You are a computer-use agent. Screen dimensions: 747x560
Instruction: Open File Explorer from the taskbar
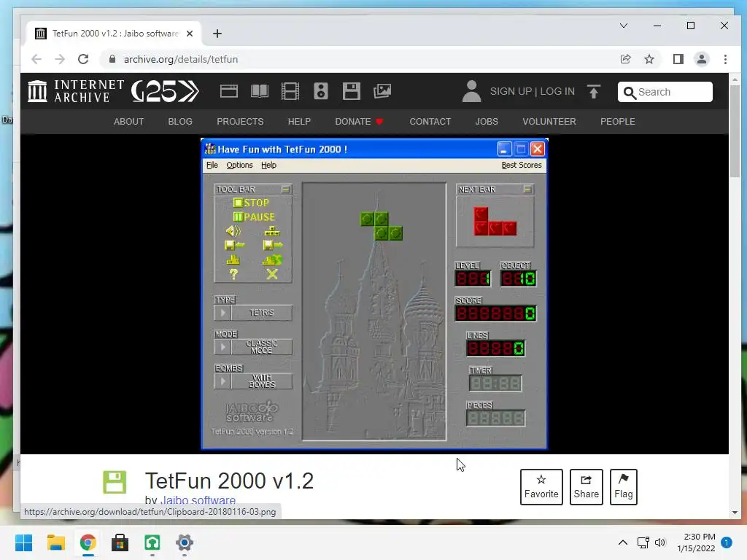point(55,542)
